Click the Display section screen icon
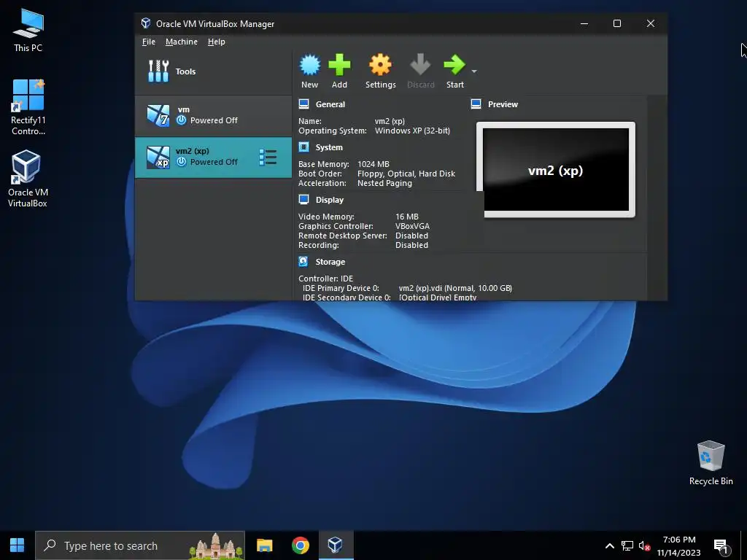Screen dimensions: 747x560 coord(303,200)
